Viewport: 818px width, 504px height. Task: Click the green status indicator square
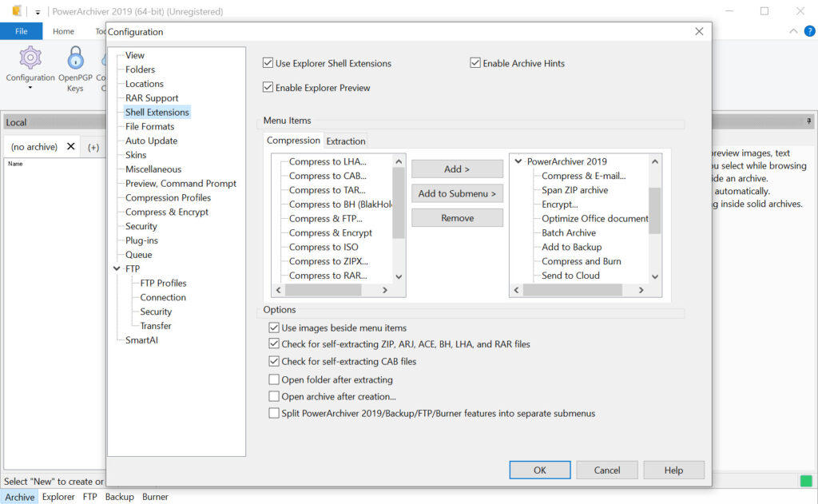pyautogui.click(x=806, y=481)
